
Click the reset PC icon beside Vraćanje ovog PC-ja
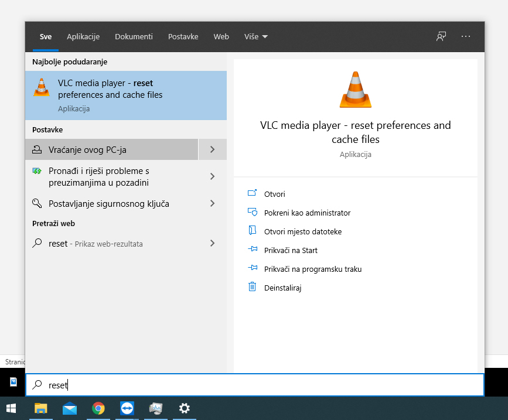(x=37, y=149)
